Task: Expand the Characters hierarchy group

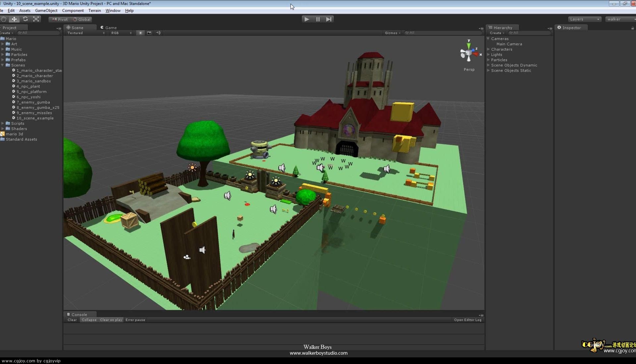Action: coord(489,49)
